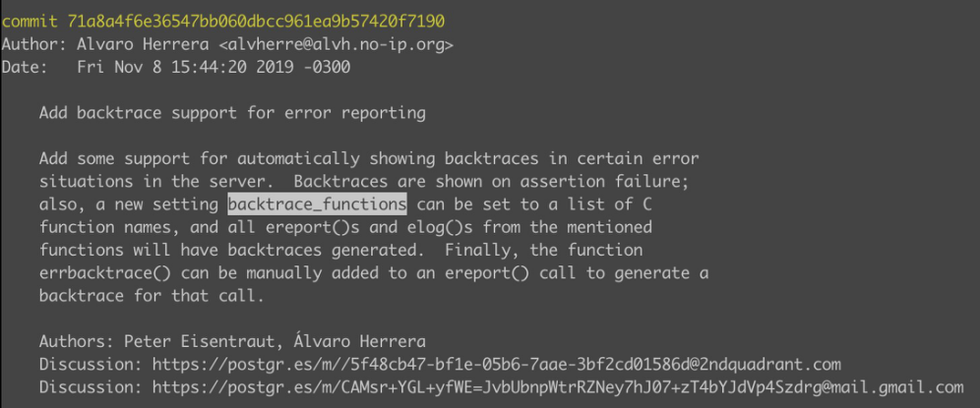Click the title "Add backtrace support for error reporting"
The height and width of the screenshot is (408, 980).
click(232, 113)
